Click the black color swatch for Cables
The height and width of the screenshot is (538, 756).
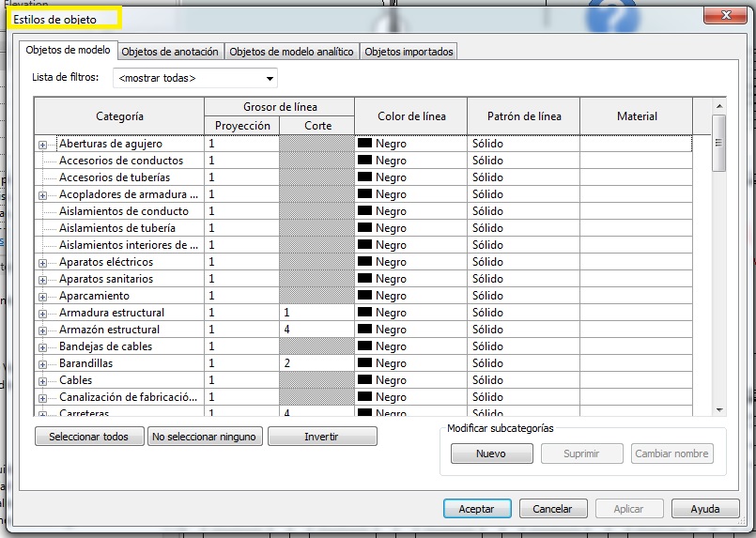pyautogui.click(x=365, y=380)
